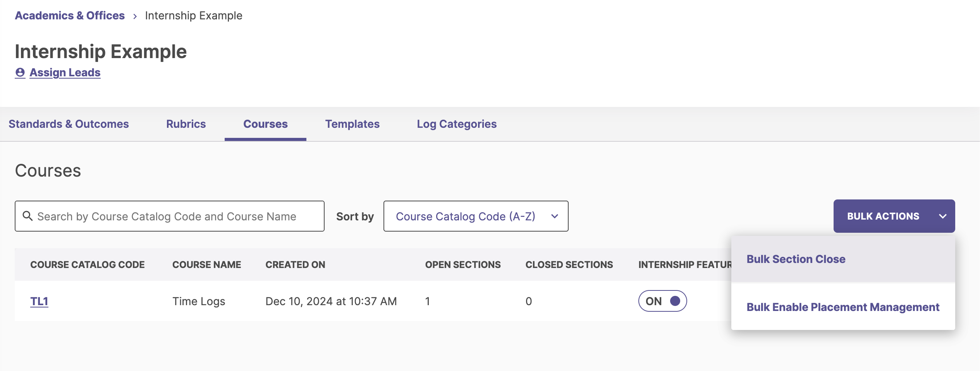Open the Academics & Offices breadcrumb link
The height and width of the screenshot is (371, 980).
(70, 15)
